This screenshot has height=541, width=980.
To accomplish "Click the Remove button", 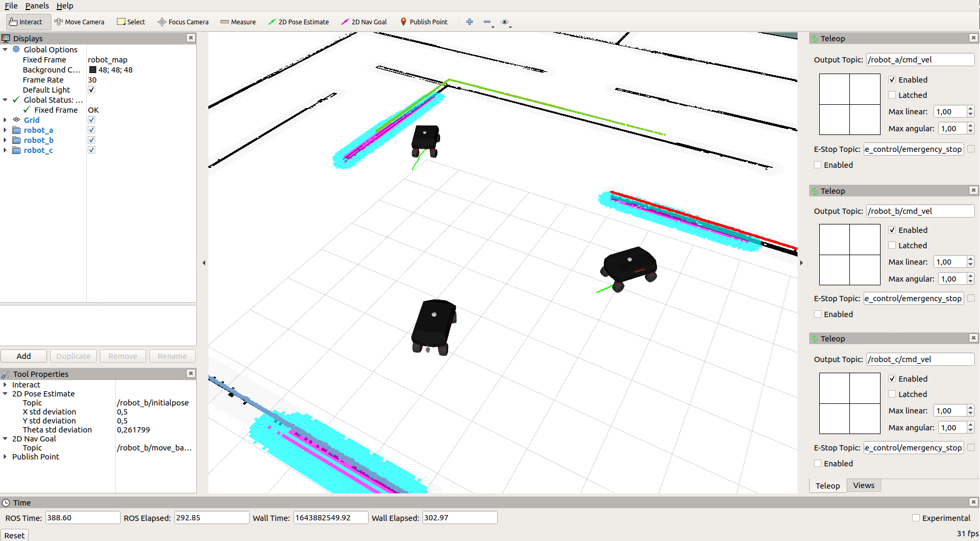I will [123, 356].
